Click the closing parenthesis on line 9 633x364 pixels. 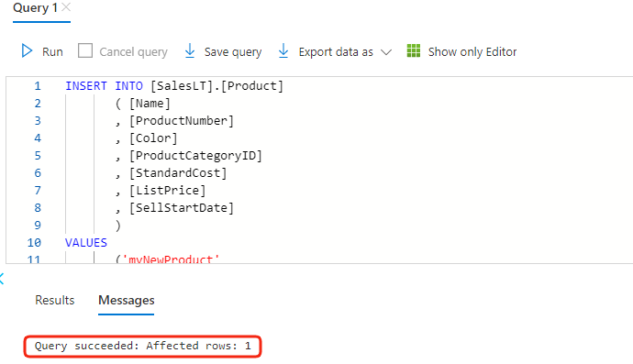[x=117, y=226]
